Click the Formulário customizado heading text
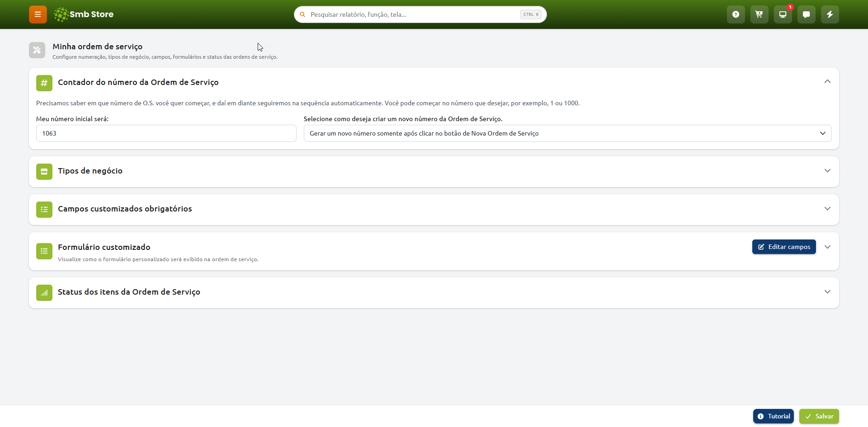 click(x=104, y=247)
